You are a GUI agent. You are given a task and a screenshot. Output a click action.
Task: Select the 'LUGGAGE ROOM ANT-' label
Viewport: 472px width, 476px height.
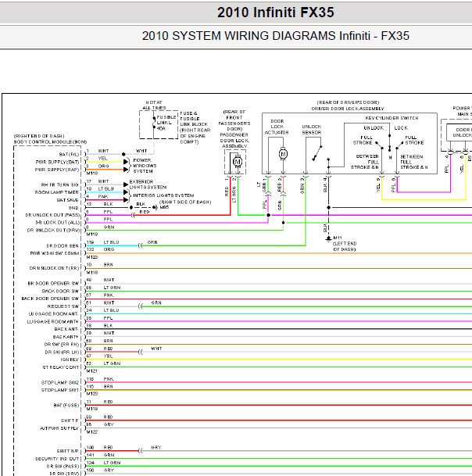click(53, 314)
